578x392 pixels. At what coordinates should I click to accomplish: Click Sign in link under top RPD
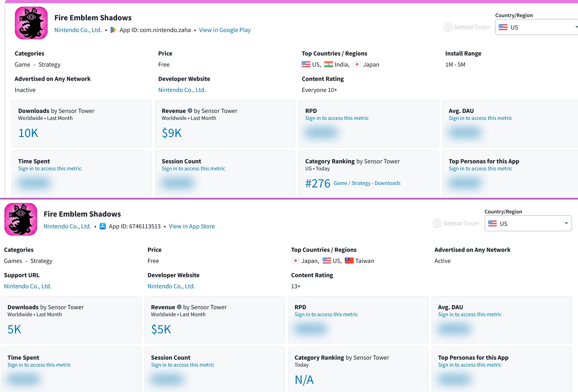click(337, 118)
